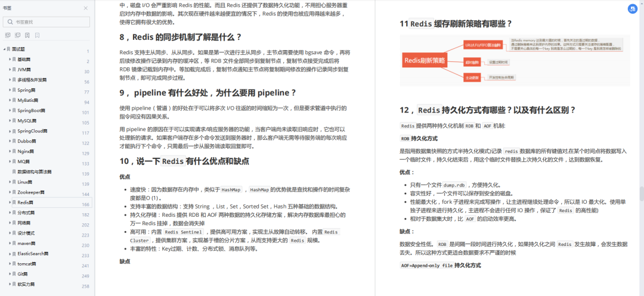This screenshot has width=644, height=296.
Task: Click the bookmark icon beside Dubbo篇
Action: click(x=14, y=141)
